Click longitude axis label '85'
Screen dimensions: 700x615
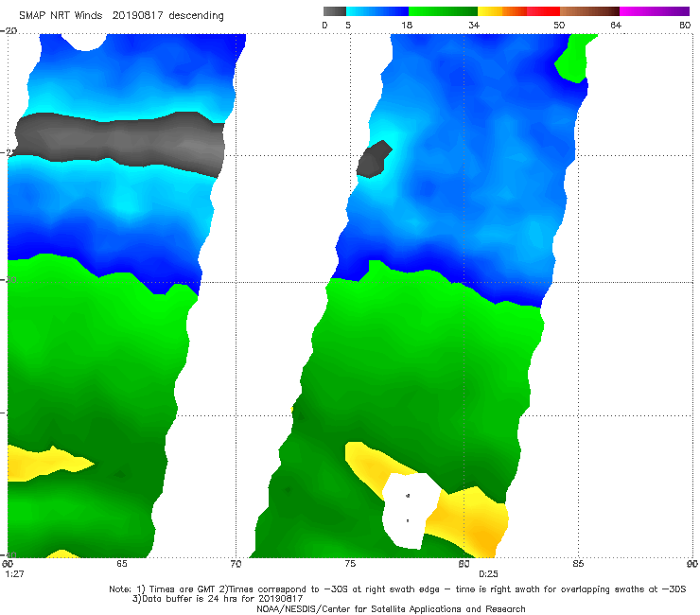578,564
